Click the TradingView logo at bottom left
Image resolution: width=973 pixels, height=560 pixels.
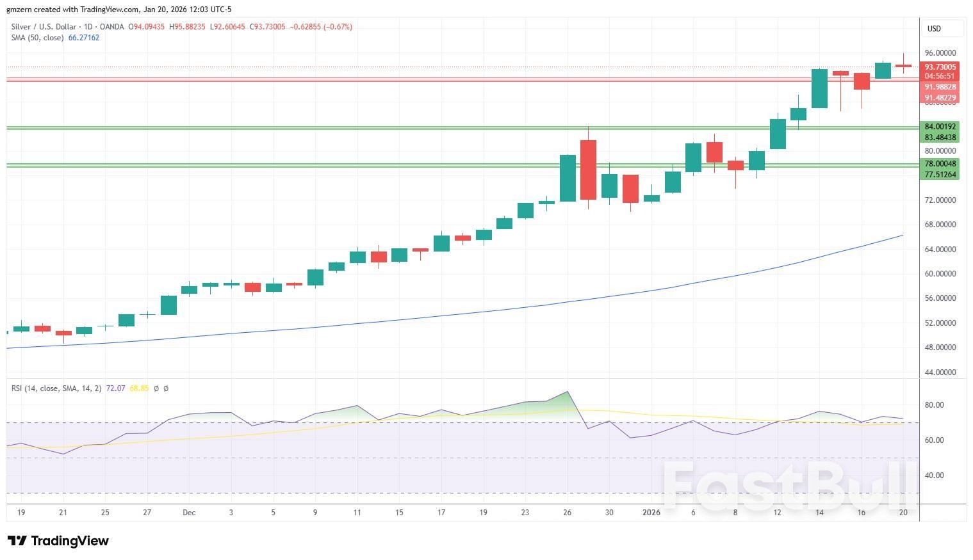[58, 541]
